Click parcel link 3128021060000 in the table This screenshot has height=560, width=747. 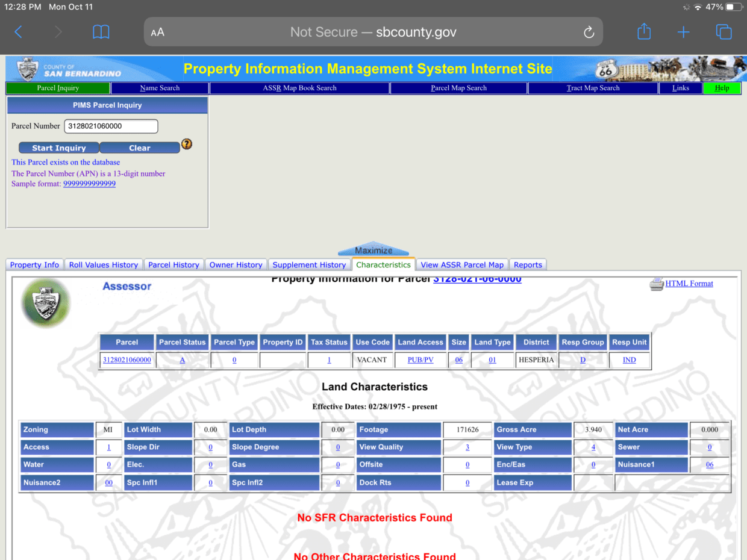click(x=127, y=360)
